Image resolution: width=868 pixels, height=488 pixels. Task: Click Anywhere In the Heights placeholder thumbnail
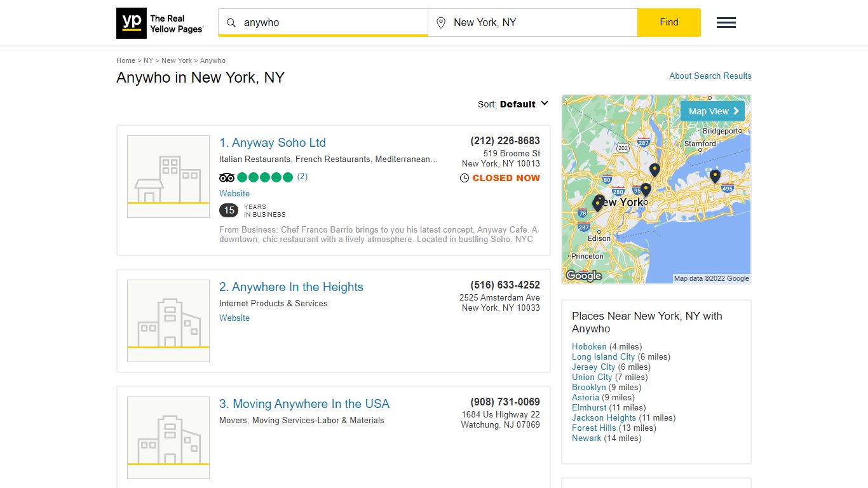(168, 321)
